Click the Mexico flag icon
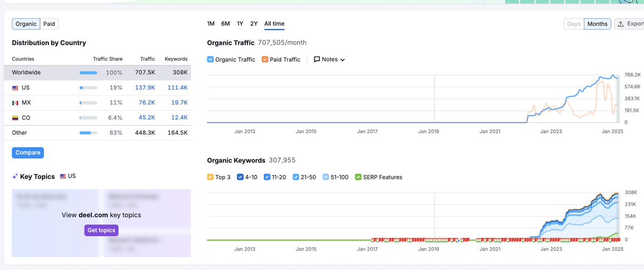 tap(15, 103)
